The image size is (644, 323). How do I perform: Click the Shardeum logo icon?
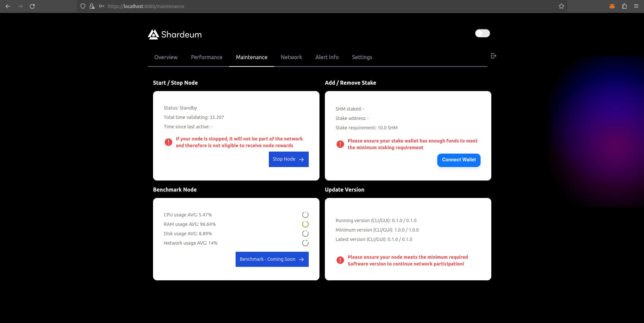click(153, 34)
